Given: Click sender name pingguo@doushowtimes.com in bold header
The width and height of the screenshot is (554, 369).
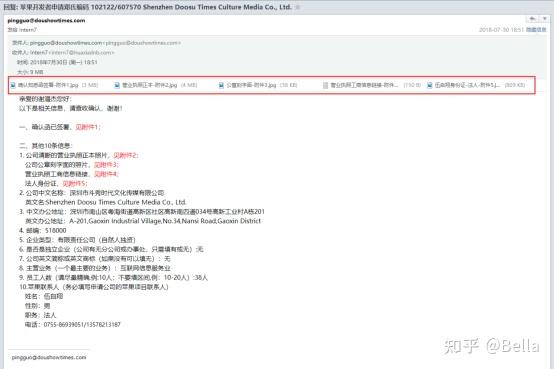Looking at the screenshot, I should tap(46, 20).
